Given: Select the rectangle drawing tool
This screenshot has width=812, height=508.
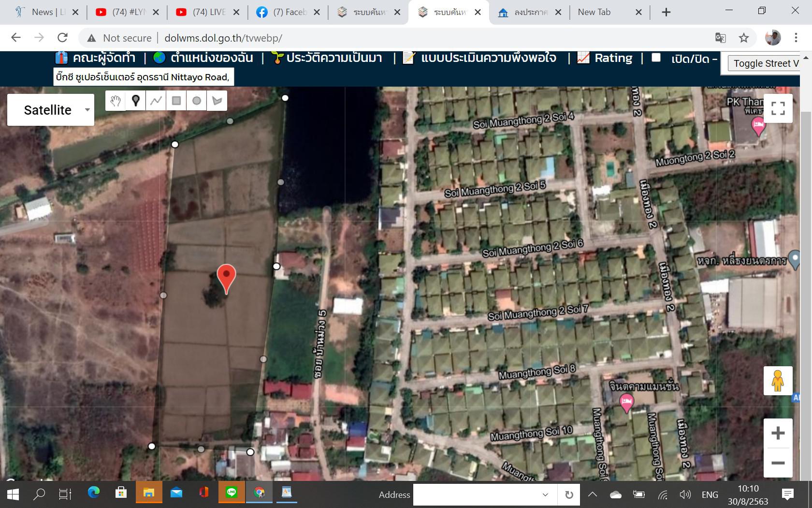Looking at the screenshot, I should click(x=176, y=101).
